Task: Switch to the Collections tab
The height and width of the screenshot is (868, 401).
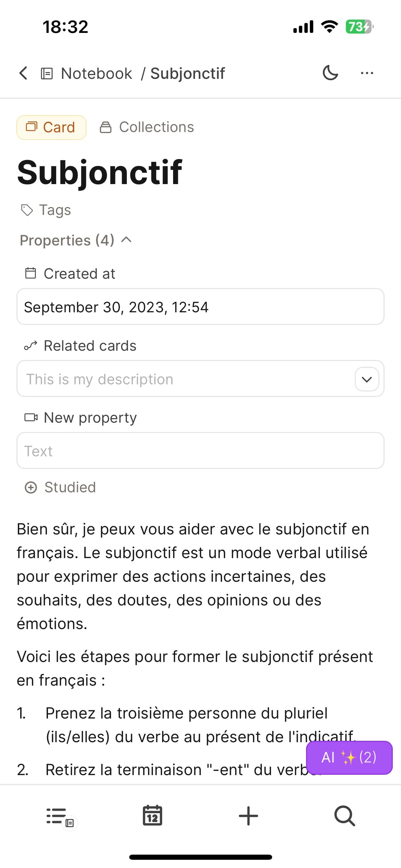Action: point(147,128)
